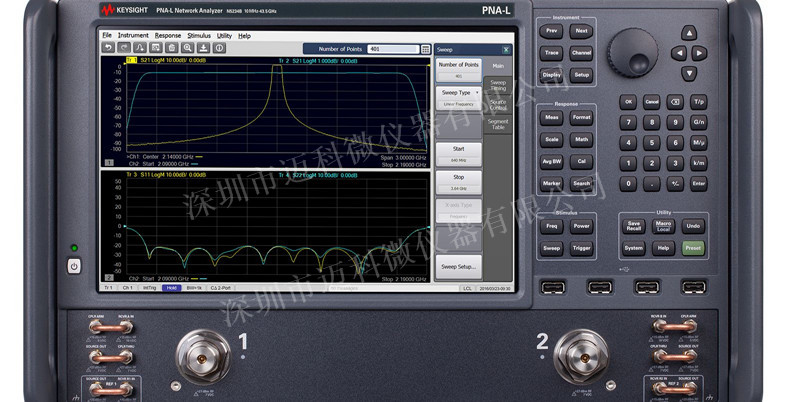
Task: Tap the Prev key in Instrument group
Action: click(x=552, y=31)
